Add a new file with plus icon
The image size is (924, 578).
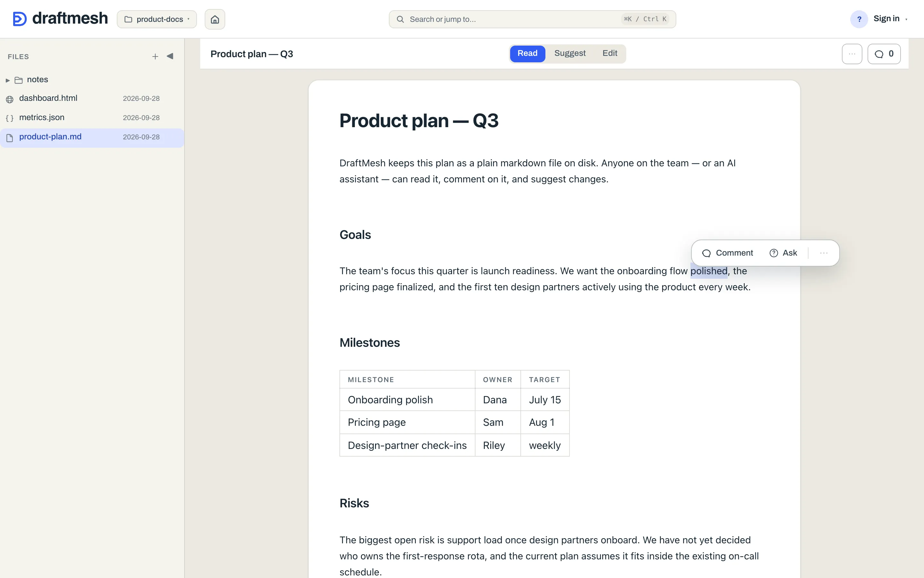pyautogui.click(x=155, y=57)
